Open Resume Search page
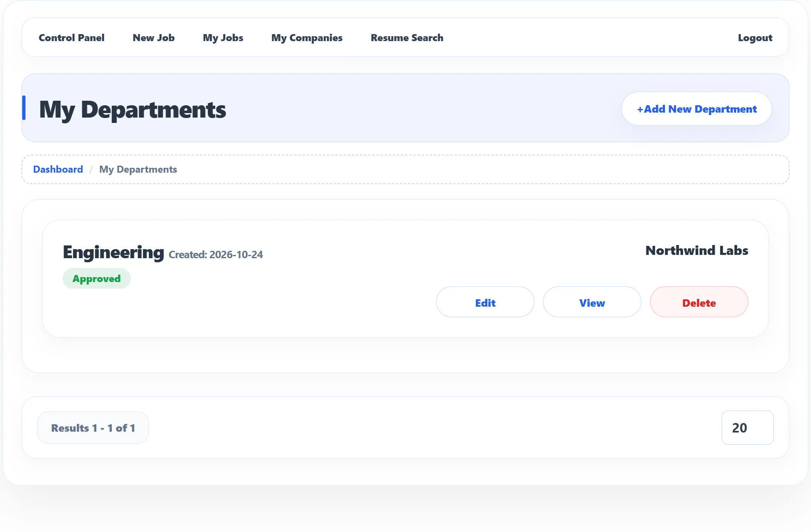Image resolution: width=811 pixels, height=532 pixels. pyautogui.click(x=407, y=38)
